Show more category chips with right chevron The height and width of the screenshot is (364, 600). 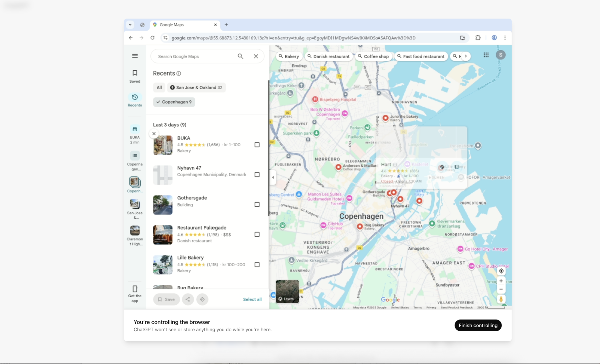coord(466,56)
